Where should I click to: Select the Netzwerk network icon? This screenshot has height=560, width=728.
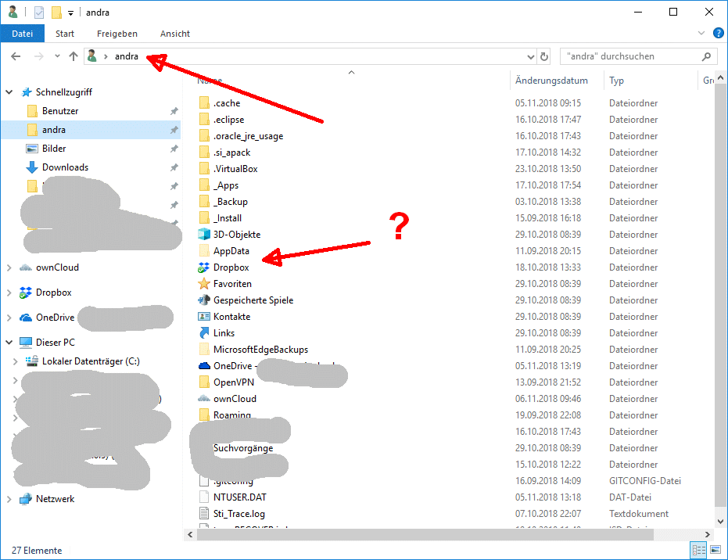[26, 499]
